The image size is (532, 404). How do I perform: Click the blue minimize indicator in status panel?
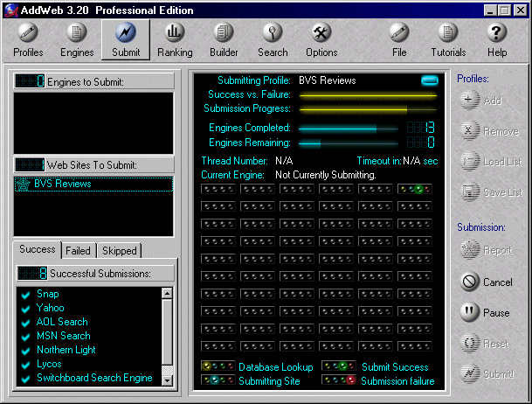[x=429, y=81]
